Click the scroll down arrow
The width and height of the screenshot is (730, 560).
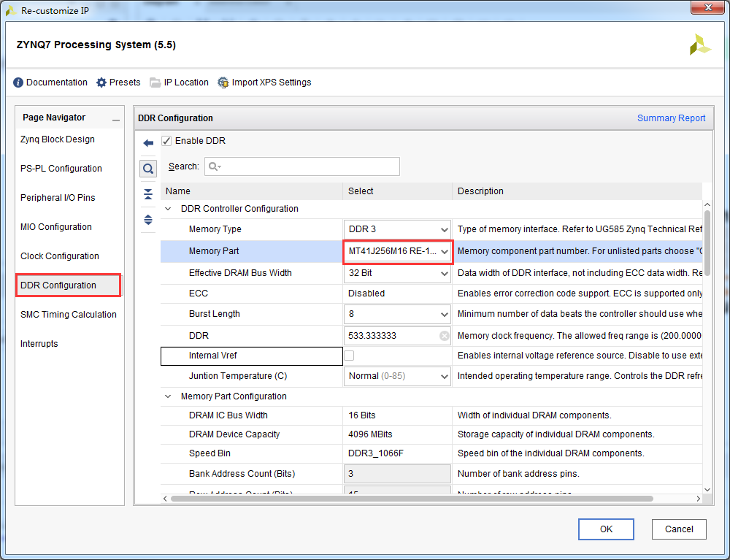click(707, 490)
